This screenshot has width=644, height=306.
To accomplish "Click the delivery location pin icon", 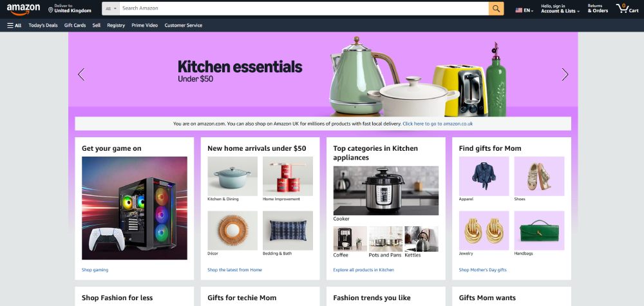I will coord(51,10).
